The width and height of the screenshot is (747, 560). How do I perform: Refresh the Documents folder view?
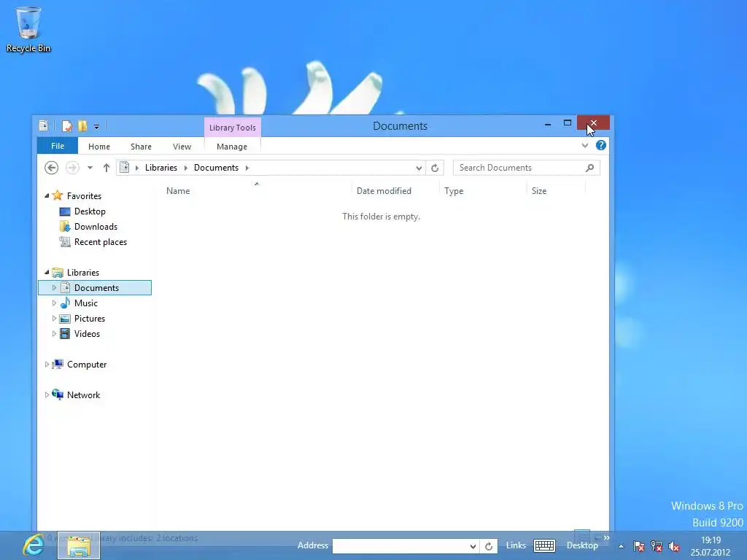tap(435, 168)
